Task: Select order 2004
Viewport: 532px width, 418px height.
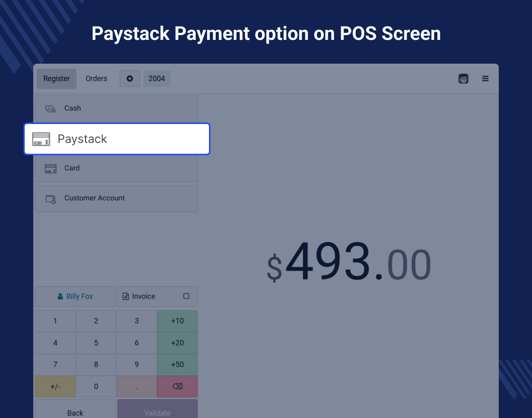Action: 157,79
